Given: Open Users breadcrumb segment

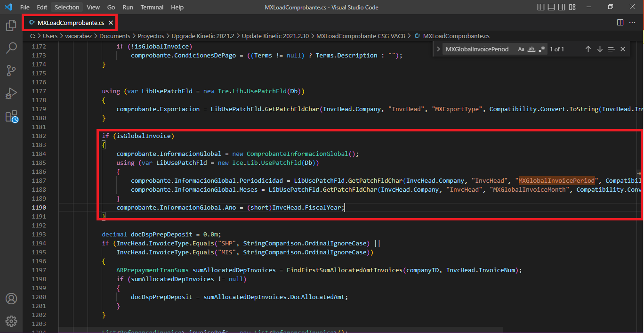Looking at the screenshot, I should coord(50,36).
